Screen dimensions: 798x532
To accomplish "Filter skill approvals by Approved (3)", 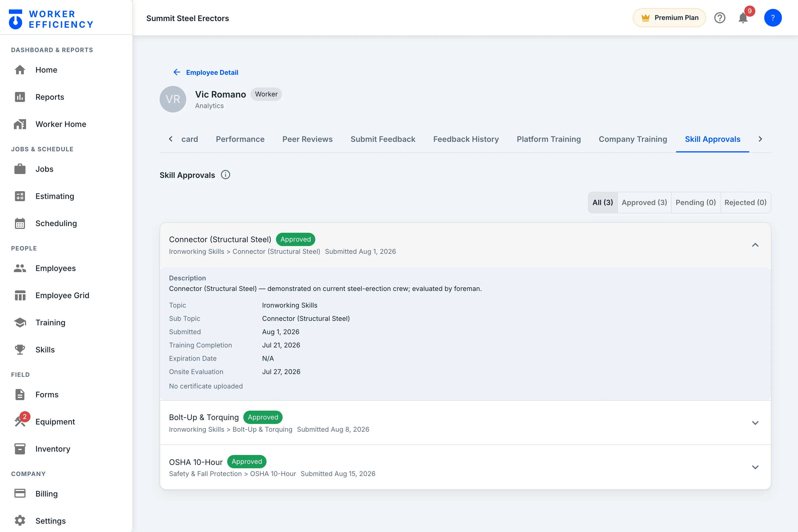I will [x=644, y=203].
